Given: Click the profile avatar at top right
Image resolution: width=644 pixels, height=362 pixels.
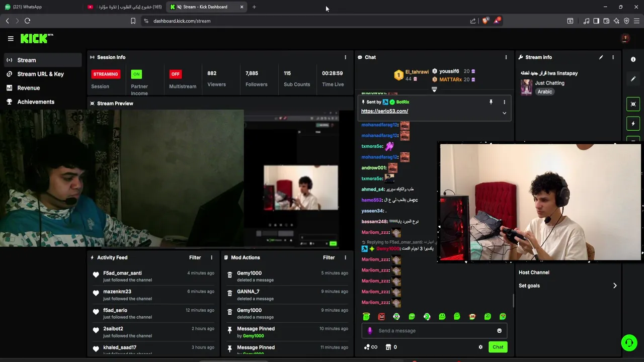Looking at the screenshot, I should 625,38.
